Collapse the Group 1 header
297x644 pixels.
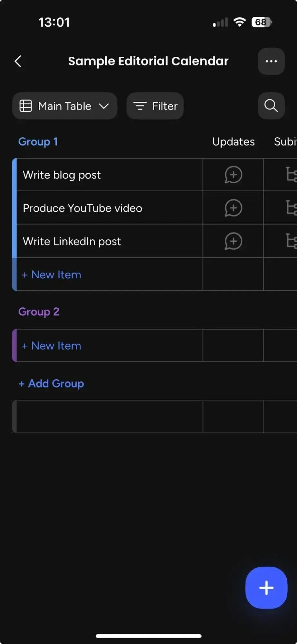coord(38,142)
